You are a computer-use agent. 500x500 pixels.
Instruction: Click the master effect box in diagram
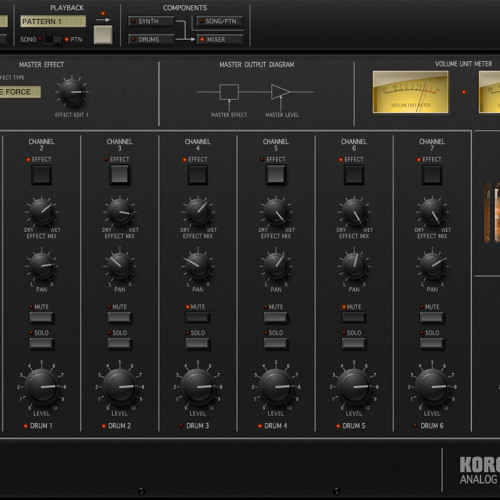coord(229,92)
